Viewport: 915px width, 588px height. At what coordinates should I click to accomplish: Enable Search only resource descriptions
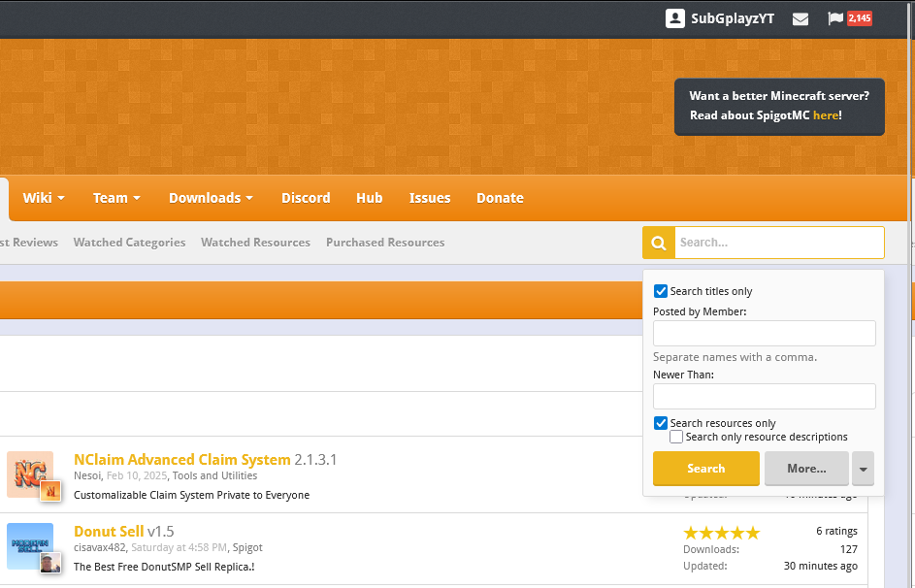tap(676, 437)
